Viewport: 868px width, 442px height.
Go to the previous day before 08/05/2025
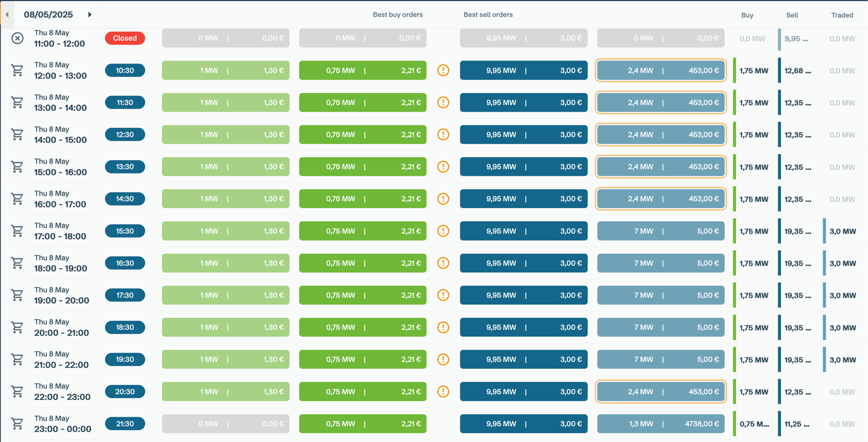pyautogui.click(x=7, y=14)
